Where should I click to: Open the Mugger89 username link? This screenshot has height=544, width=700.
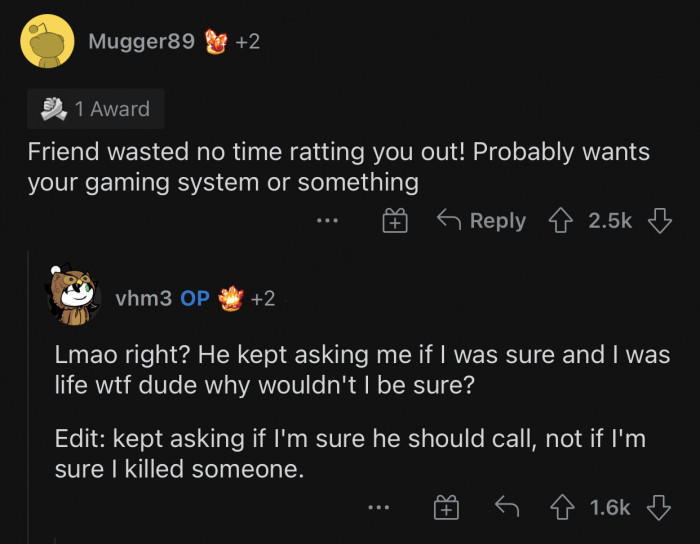click(x=140, y=42)
